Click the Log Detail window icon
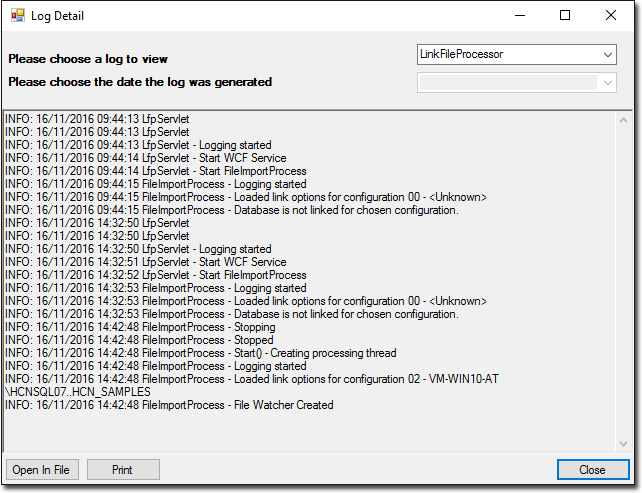Screen dimensions: 642x493 pyautogui.click(x=17, y=16)
